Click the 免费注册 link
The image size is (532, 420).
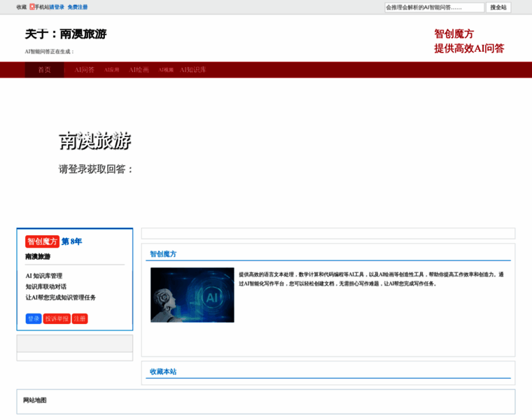[x=78, y=7]
